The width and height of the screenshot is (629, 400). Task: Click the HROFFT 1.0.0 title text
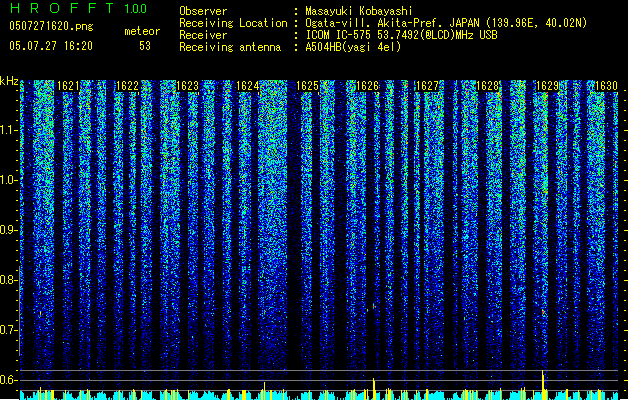tap(79, 8)
